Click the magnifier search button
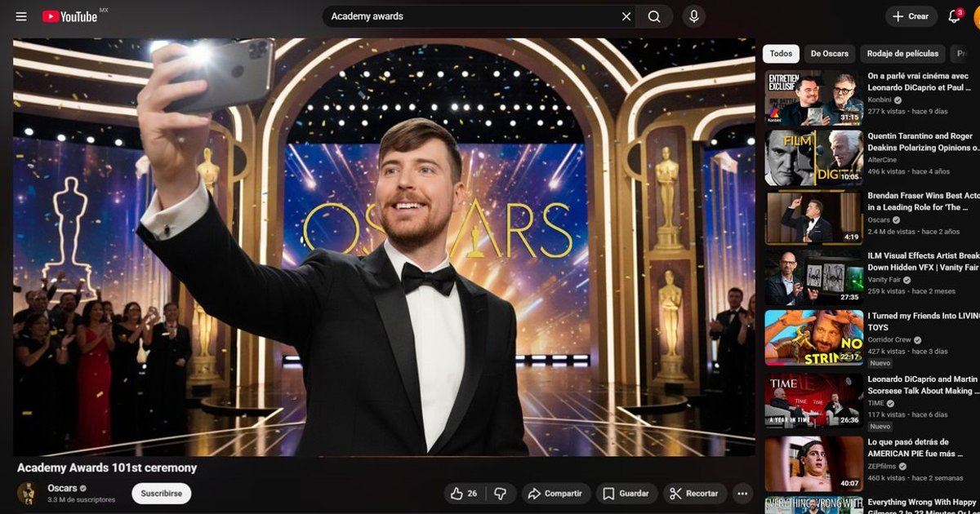980x514 pixels. [654, 16]
